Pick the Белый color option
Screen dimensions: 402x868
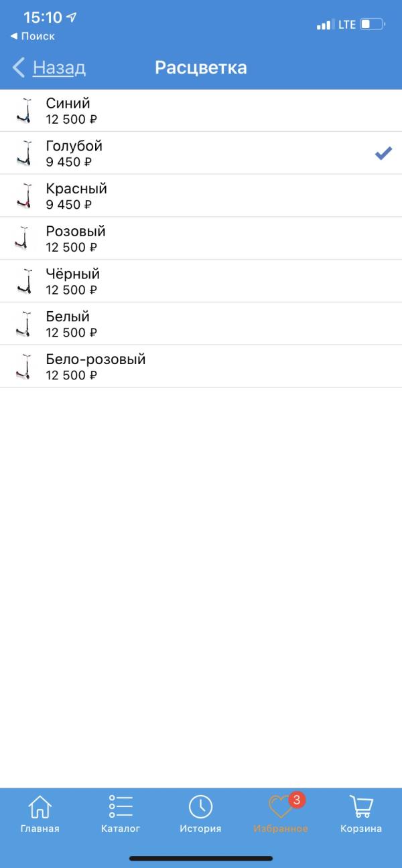tap(201, 324)
